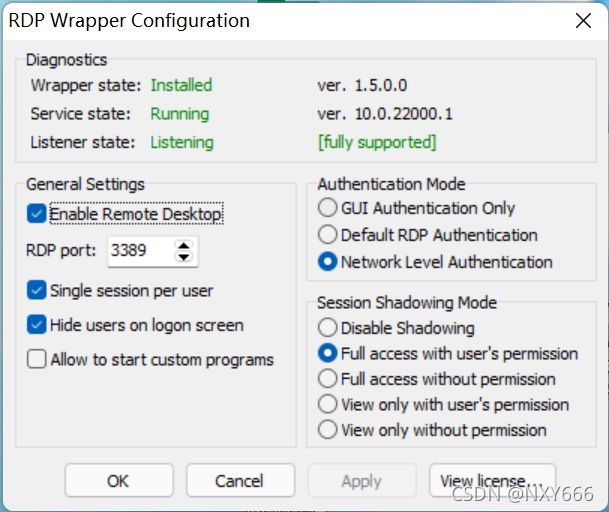Click the Wrapper state label
609x512 pixels.
coord(86,85)
